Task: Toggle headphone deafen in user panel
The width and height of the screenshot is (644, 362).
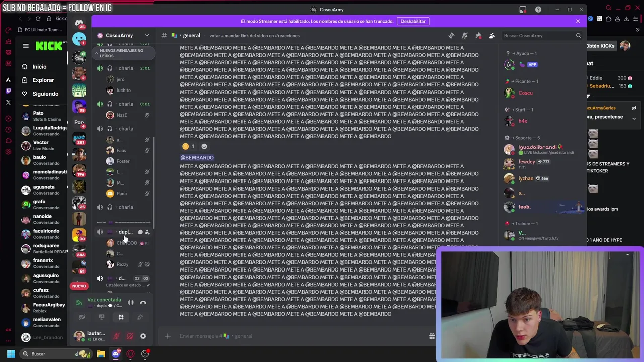Action: pos(130,336)
